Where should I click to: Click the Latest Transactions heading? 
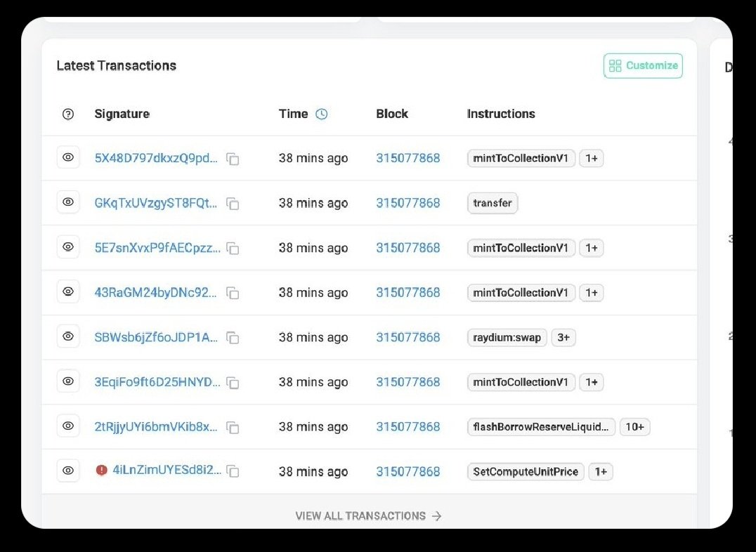tap(116, 65)
